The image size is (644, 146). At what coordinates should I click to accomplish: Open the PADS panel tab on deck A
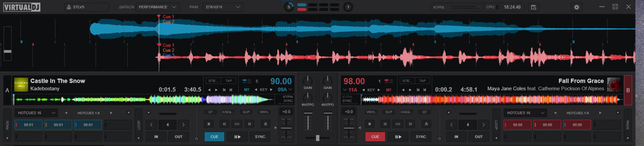(7, 125)
